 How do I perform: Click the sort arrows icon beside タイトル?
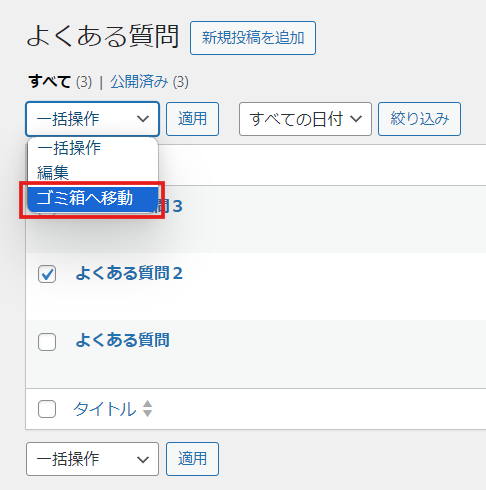click(x=147, y=409)
